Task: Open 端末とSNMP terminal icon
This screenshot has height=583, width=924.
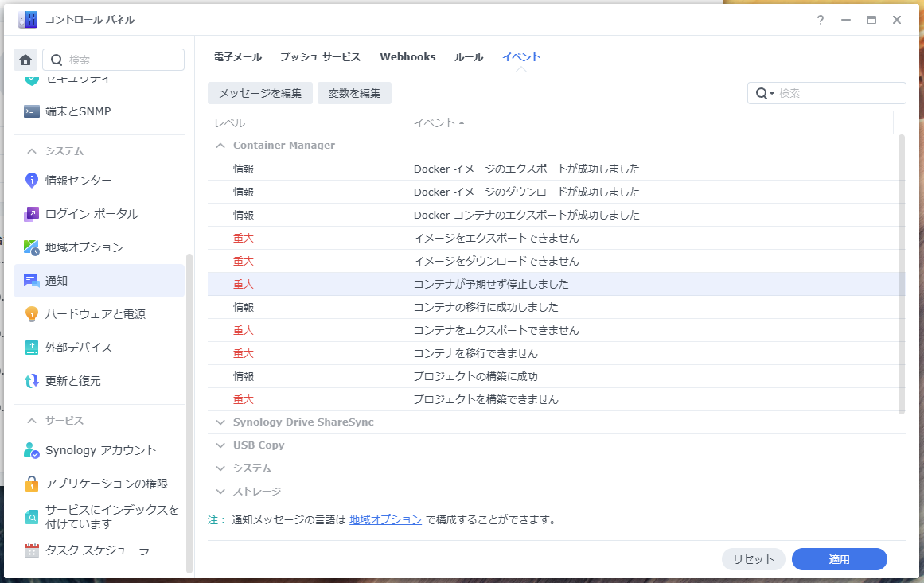Action: pos(32,111)
